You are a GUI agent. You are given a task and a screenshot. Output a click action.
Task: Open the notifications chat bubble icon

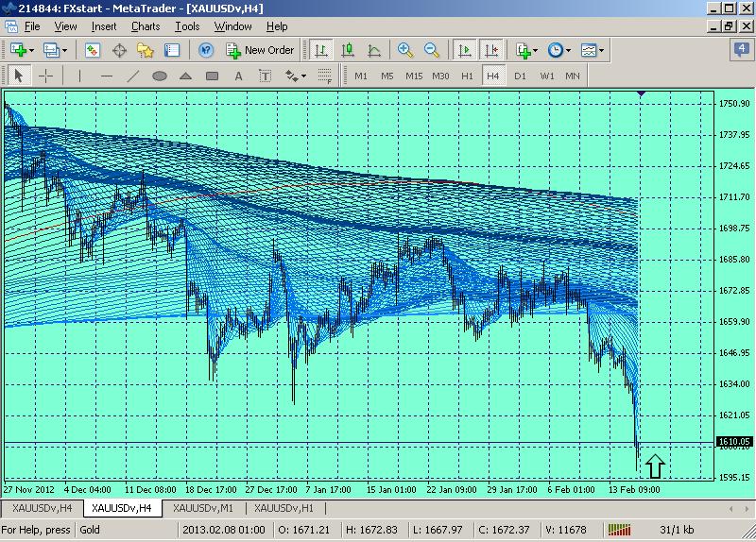(x=740, y=50)
